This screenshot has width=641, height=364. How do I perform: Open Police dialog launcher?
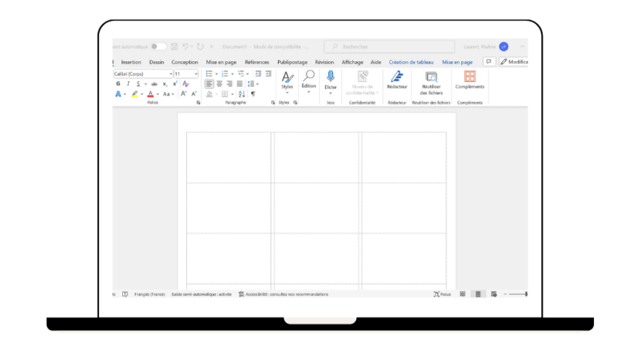click(198, 103)
